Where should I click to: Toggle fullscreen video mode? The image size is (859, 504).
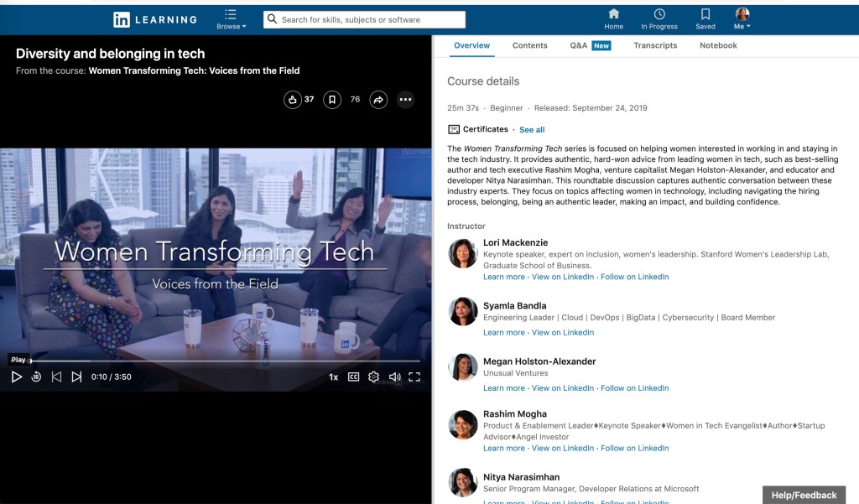point(414,377)
